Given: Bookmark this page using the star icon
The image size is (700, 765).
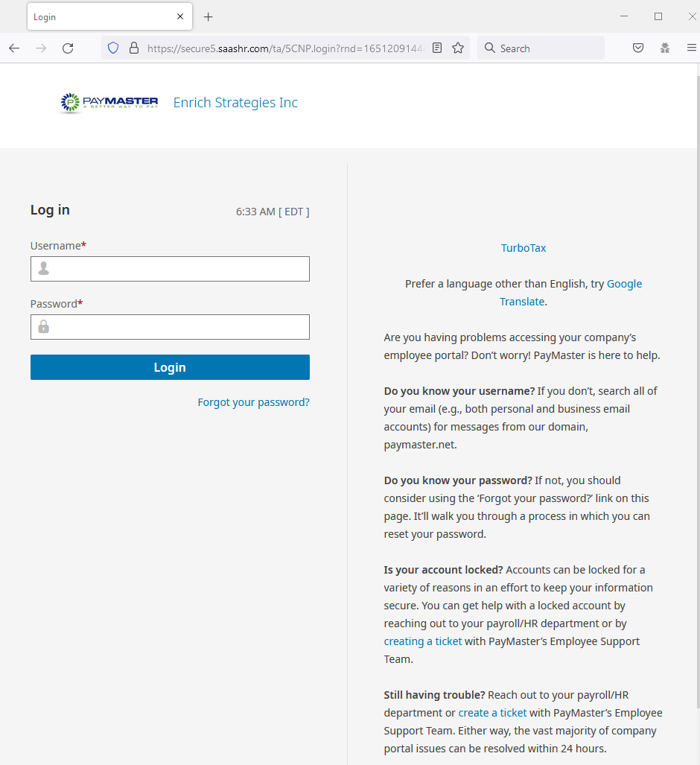Looking at the screenshot, I should pos(457,47).
